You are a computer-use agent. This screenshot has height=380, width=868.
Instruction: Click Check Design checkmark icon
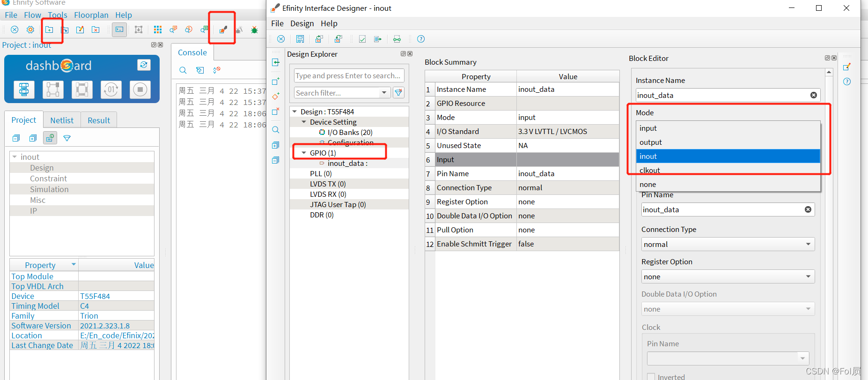362,39
